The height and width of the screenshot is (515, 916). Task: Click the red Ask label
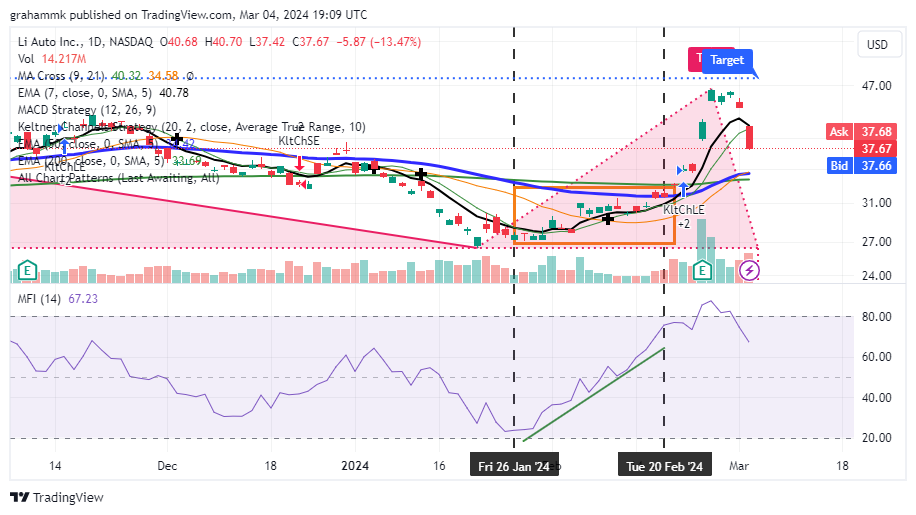click(x=839, y=132)
